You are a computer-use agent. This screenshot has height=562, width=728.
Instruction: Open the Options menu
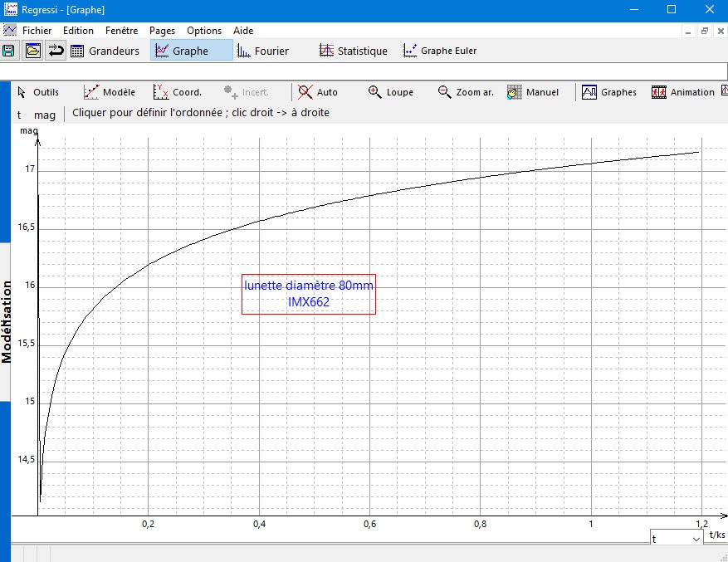point(204,31)
